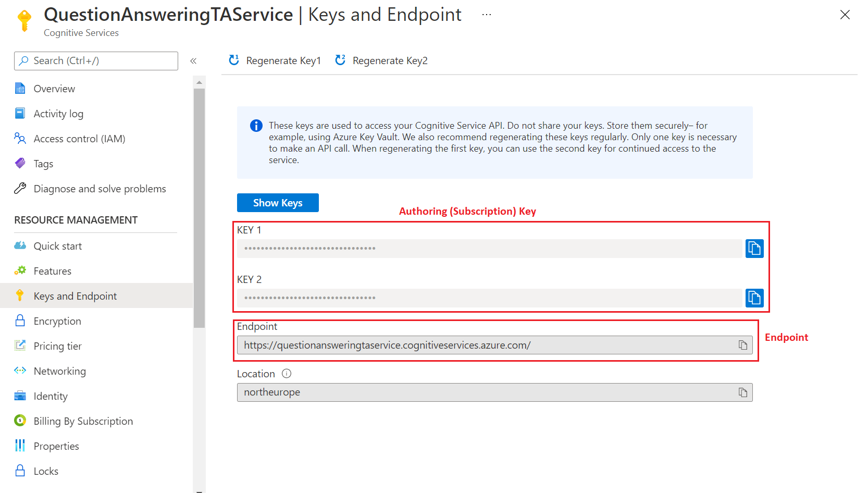
Task: Copy the northeurope Location value
Action: 742,392
